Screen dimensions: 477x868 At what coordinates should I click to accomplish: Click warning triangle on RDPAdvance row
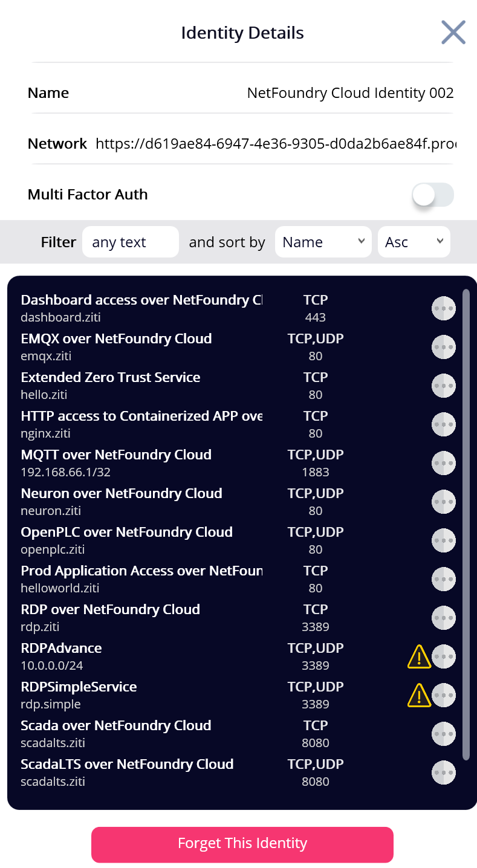pyautogui.click(x=419, y=657)
